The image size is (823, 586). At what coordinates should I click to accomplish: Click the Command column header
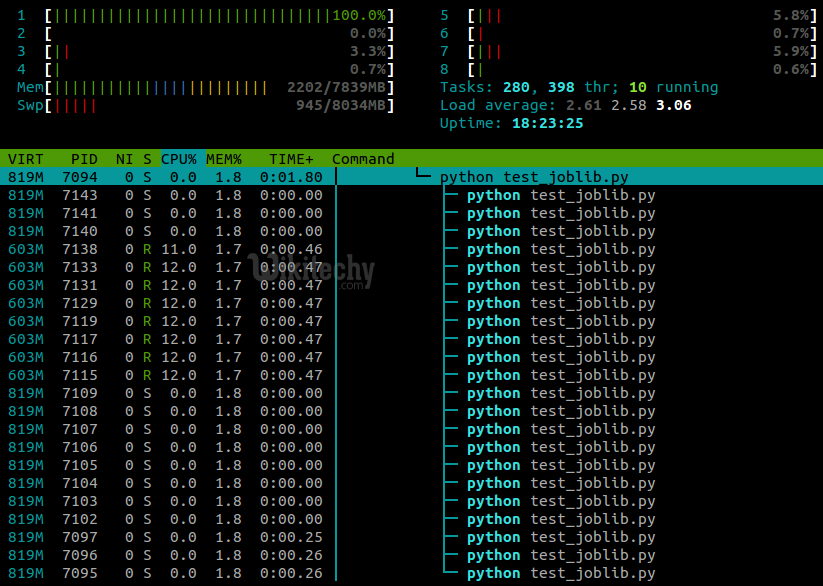pyautogui.click(x=363, y=159)
